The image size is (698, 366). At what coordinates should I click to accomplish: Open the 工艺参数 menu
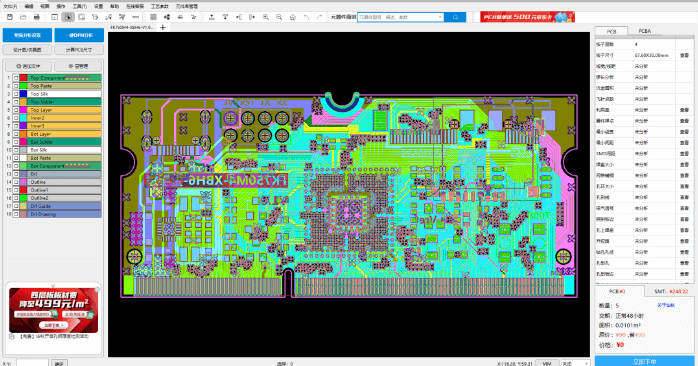pyautogui.click(x=159, y=7)
